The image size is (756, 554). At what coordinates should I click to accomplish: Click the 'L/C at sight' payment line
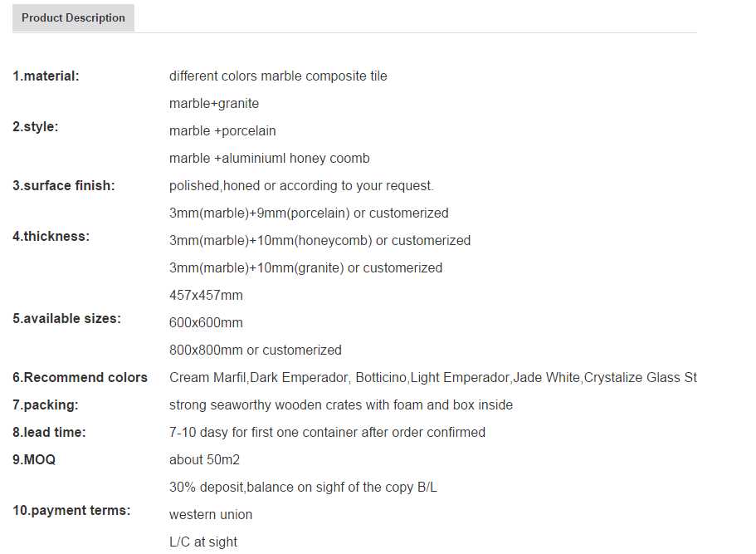pyautogui.click(x=203, y=542)
